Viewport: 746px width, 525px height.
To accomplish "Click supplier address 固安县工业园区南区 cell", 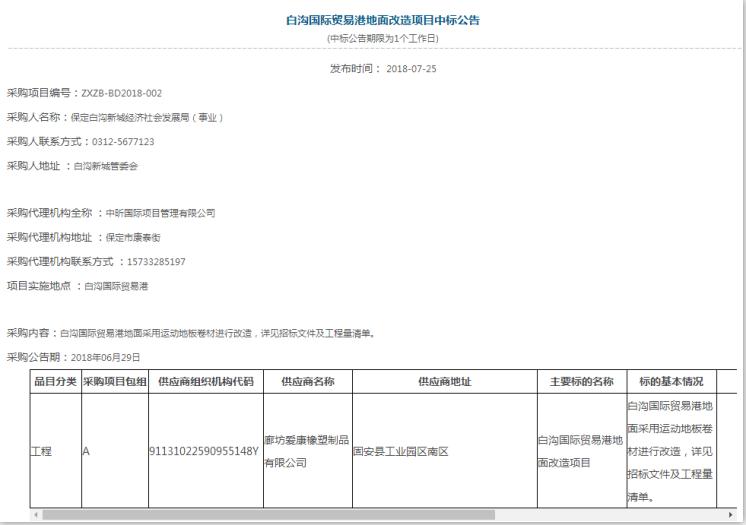I will 401,451.
